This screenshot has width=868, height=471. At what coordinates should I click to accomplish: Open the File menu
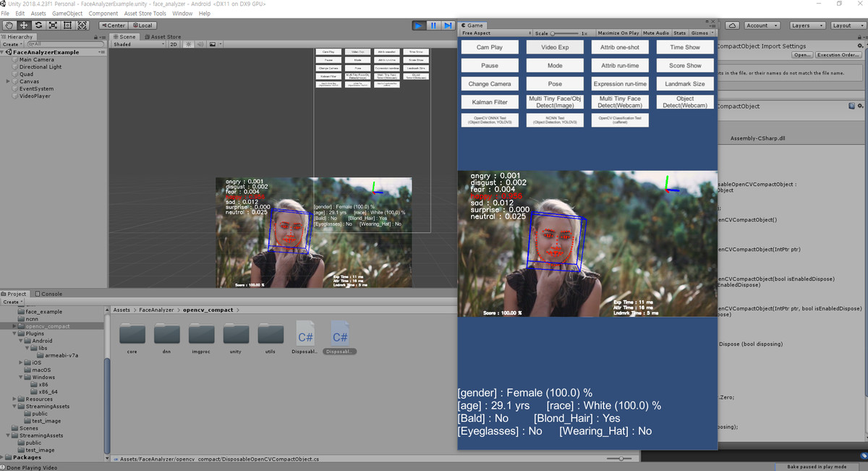pos(6,13)
